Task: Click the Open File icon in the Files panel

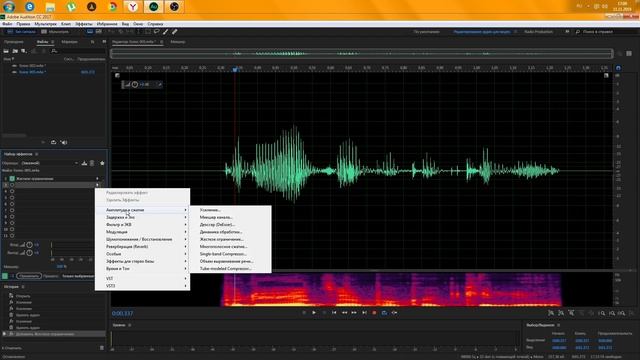Action: 6,51
